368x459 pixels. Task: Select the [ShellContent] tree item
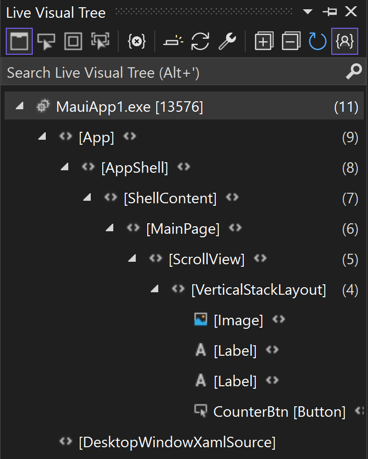170,198
